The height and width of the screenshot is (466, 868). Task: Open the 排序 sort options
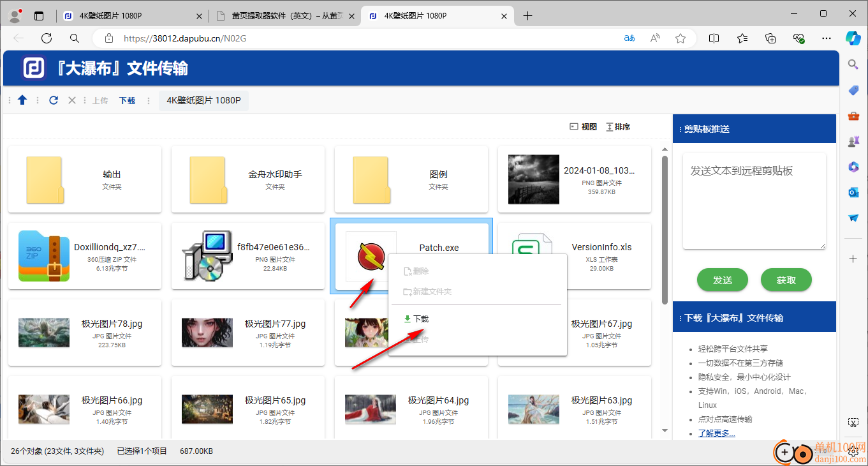pyautogui.click(x=618, y=127)
